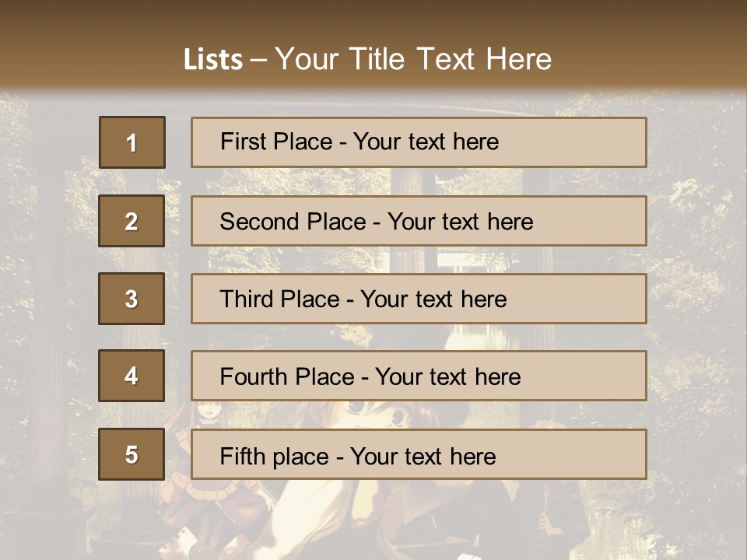747x560 pixels.
Task: Click the number 1 box
Action: click(x=132, y=142)
